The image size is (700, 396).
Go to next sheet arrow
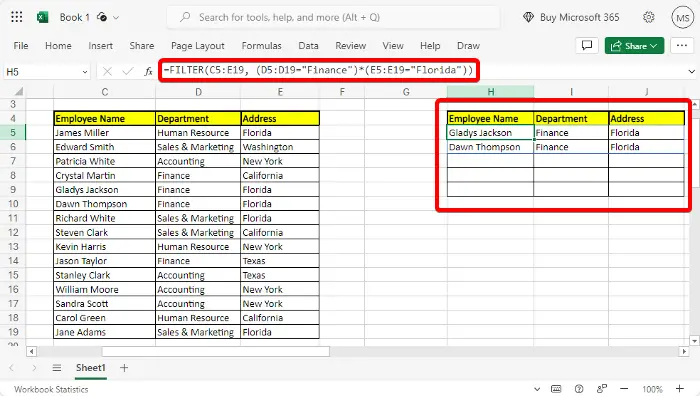(34, 368)
